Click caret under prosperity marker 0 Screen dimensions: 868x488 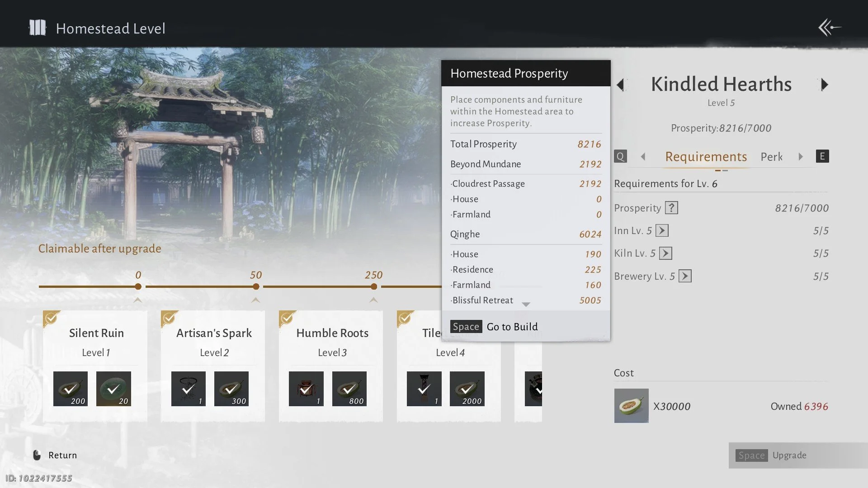[138, 300]
